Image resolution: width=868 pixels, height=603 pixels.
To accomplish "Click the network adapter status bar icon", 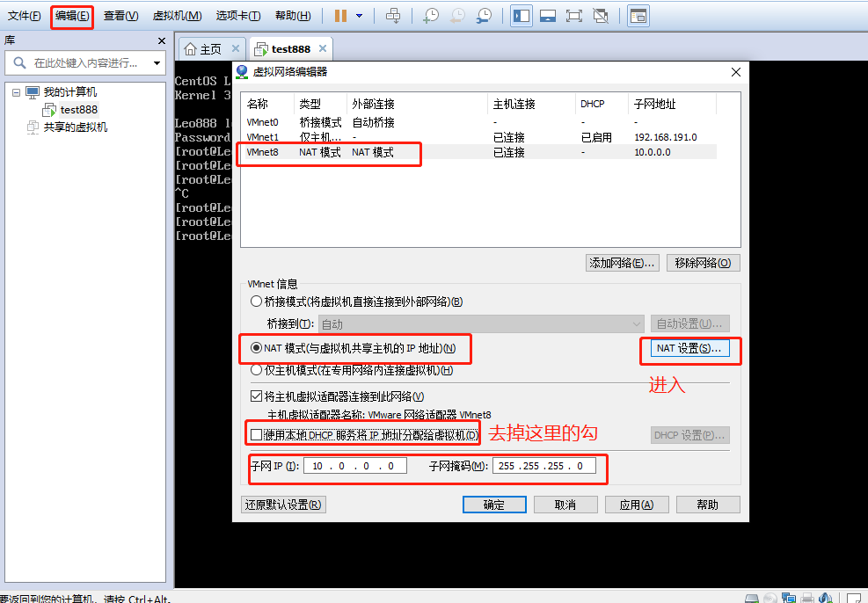I will 788,598.
